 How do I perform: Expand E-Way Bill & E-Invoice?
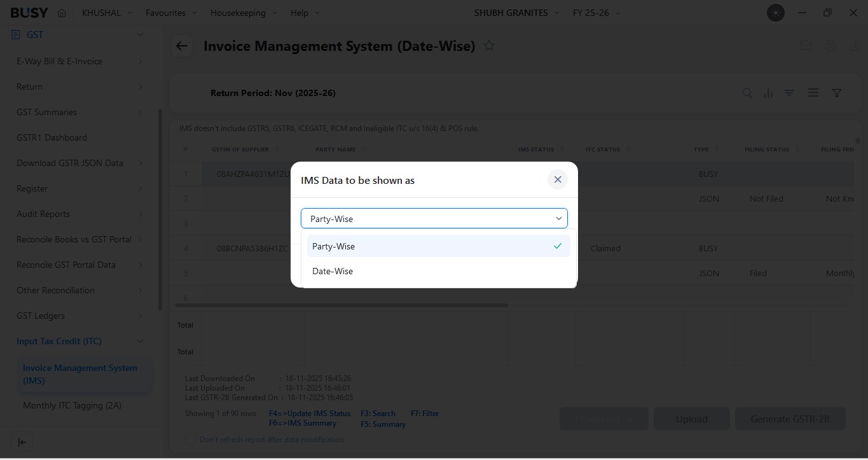coord(79,61)
